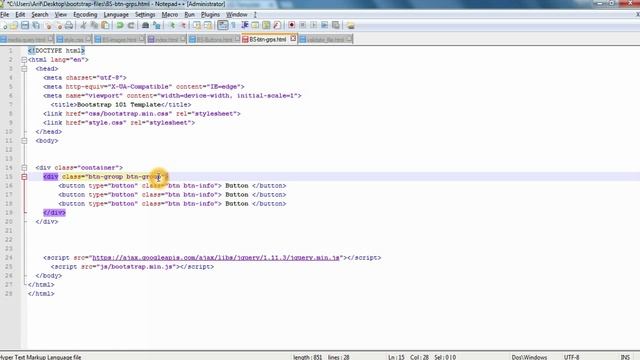The height and width of the screenshot is (360, 640).
Task: Collapse the body block fold marker
Action: tap(24, 141)
